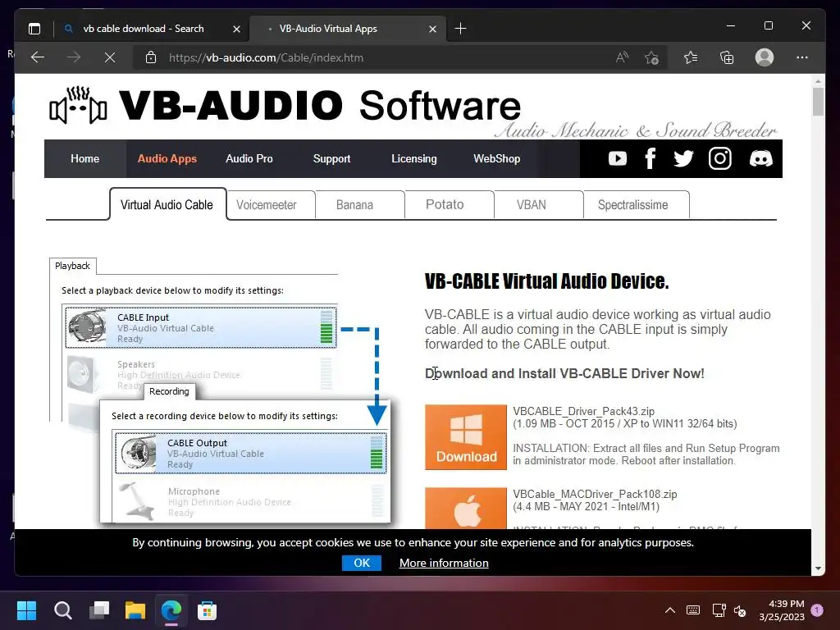The image size is (840, 630).
Task: Open the More information cookie link
Action: click(x=444, y=563)
